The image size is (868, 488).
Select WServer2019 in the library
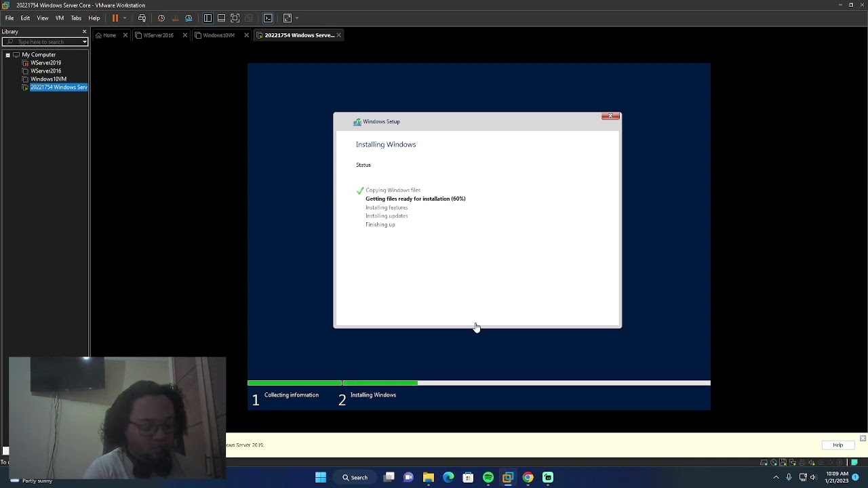45,63
